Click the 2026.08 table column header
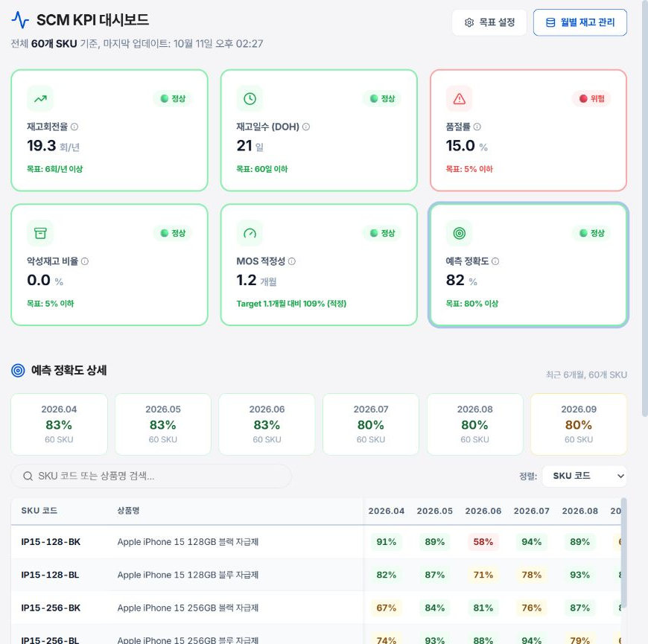 (x=579, y=511)
